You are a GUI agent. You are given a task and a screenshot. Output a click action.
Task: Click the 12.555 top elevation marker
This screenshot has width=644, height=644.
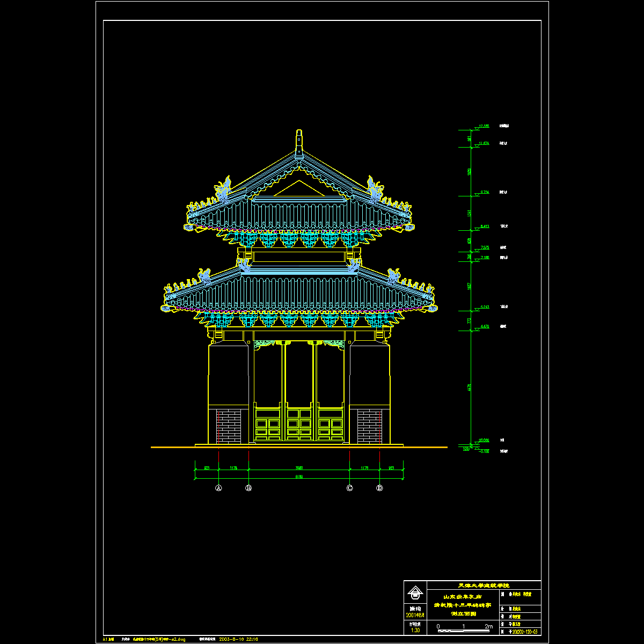tap(480, 127)
